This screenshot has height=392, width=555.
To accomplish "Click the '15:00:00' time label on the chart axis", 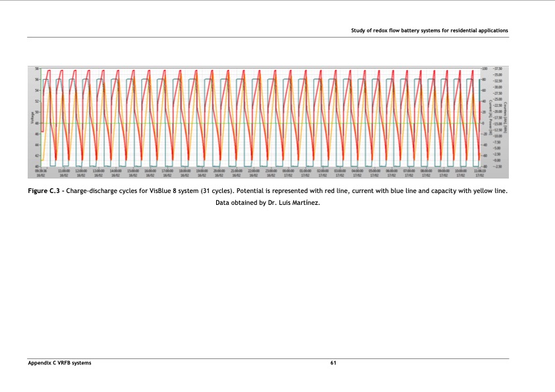I will (x=132, y=171).
